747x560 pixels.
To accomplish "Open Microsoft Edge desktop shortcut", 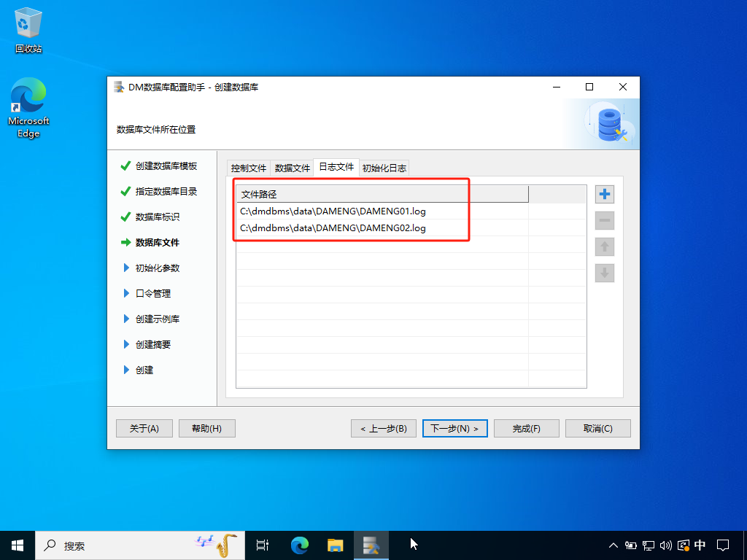I will coord(28,108).
